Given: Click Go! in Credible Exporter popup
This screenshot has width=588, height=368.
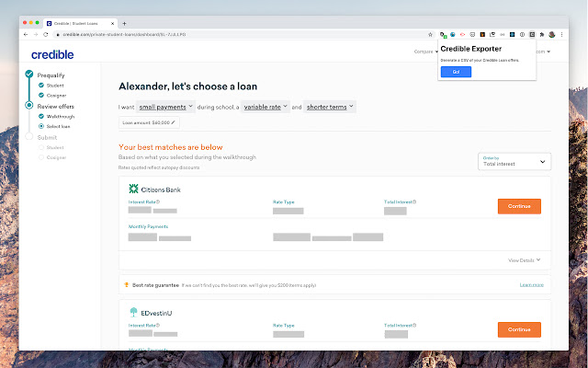Looking at the screenshot, I should tap(456, 72).
